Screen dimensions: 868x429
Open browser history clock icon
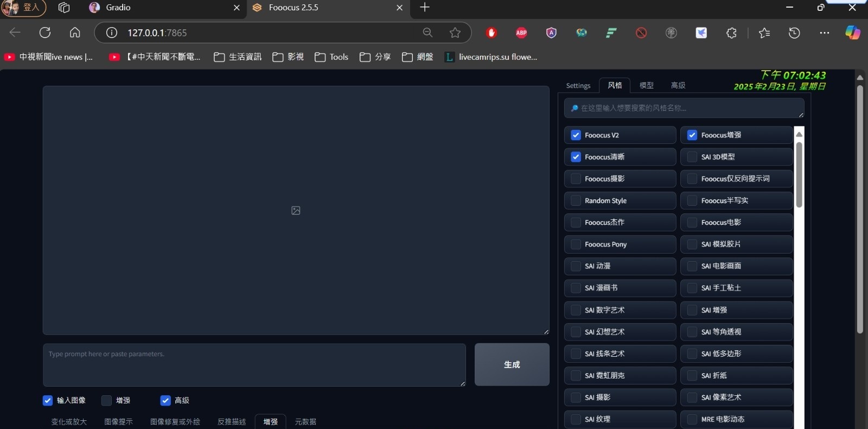794,33
